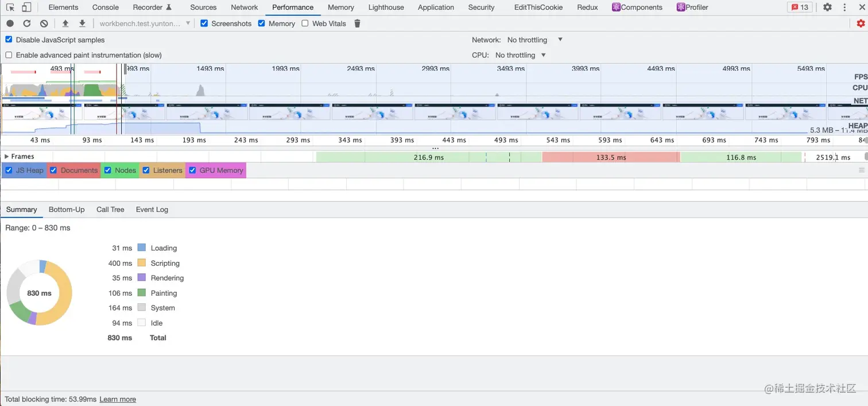
Task: Click the Loading color swatch in legend
Action: coord(141,248)
